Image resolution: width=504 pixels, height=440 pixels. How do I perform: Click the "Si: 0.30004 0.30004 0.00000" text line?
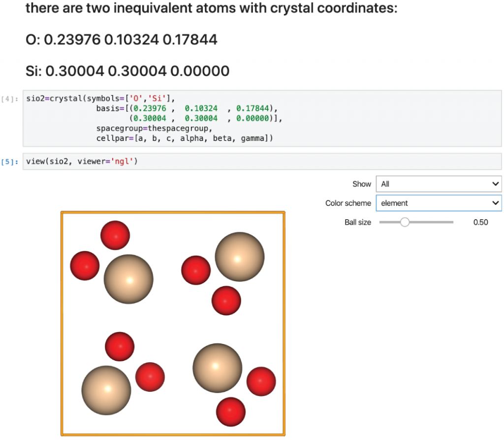tap(127, 71)
